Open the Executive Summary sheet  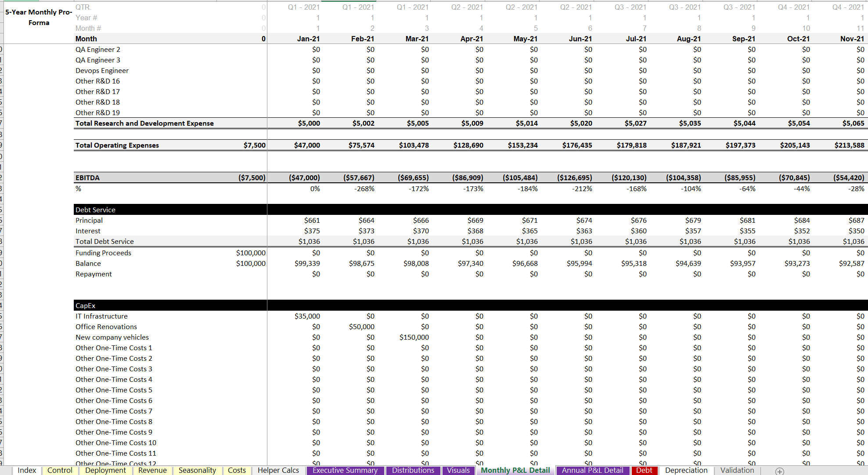point(345,470)
